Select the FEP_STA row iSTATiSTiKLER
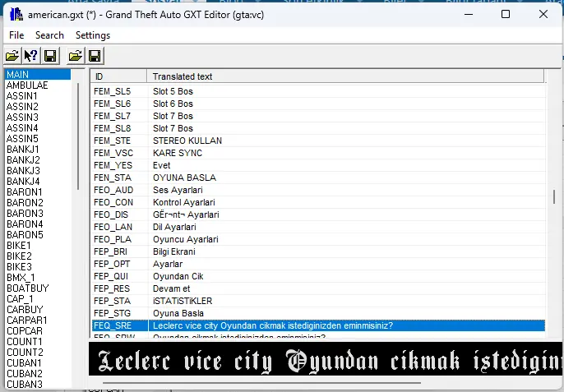The height and width of the screenshot is (392, 564). click(318, 301)
